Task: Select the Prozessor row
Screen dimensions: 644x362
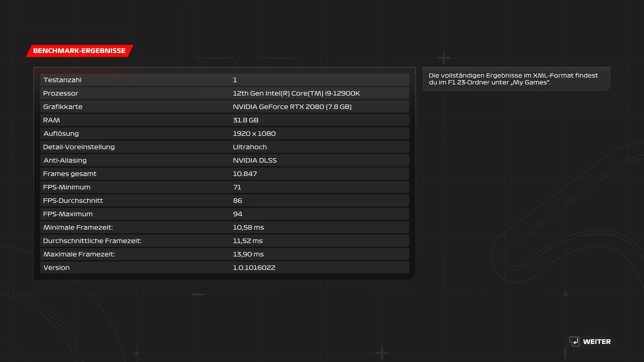Action: point(224,93)
